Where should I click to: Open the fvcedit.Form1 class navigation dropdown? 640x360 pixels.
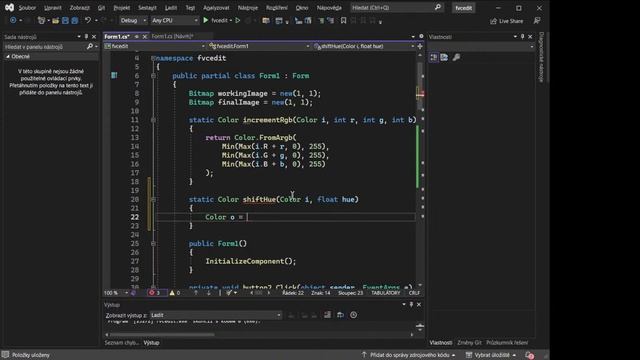pos(259,46)
